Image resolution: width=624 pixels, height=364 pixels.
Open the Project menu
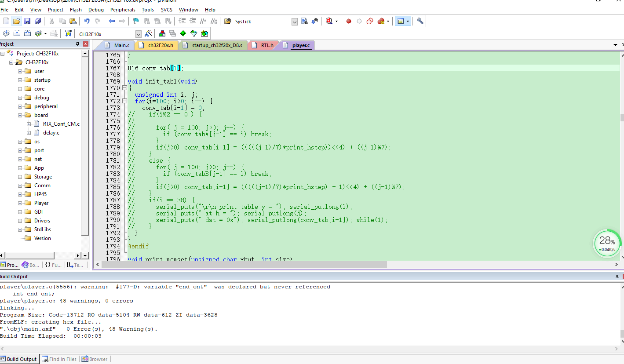55,10
